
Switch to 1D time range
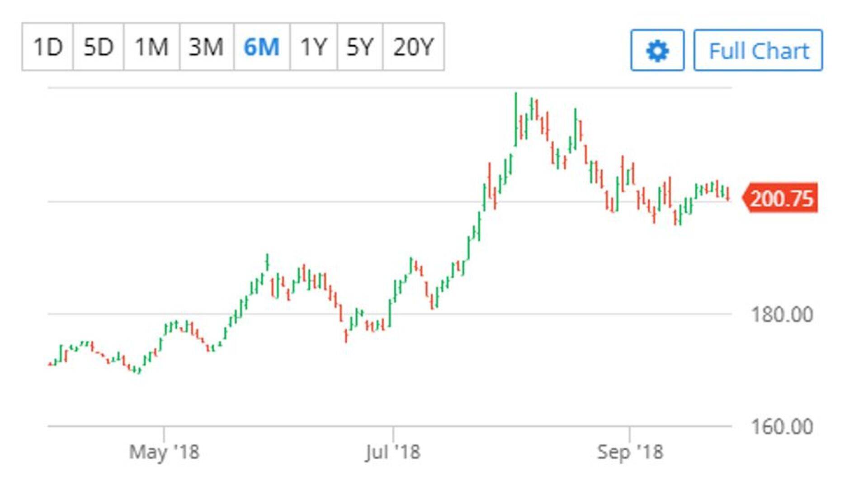[47, 47]
